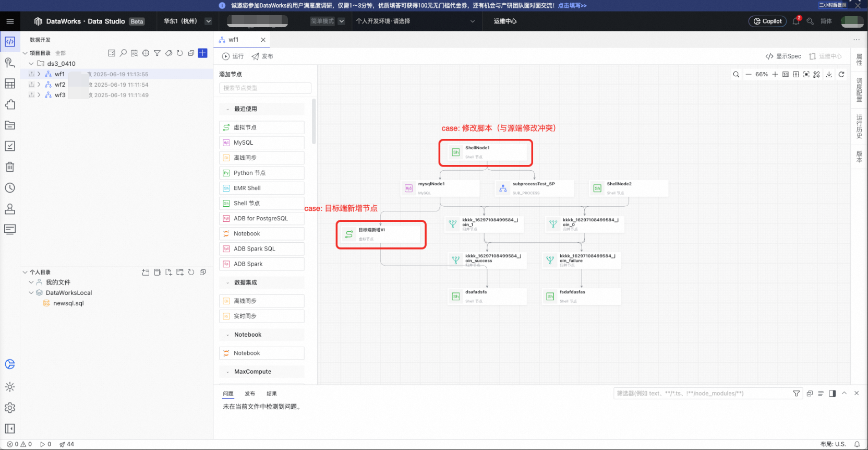Collapse all in the project directory
Viewport: 868px width, 450px height.
[x=191, y=53]
